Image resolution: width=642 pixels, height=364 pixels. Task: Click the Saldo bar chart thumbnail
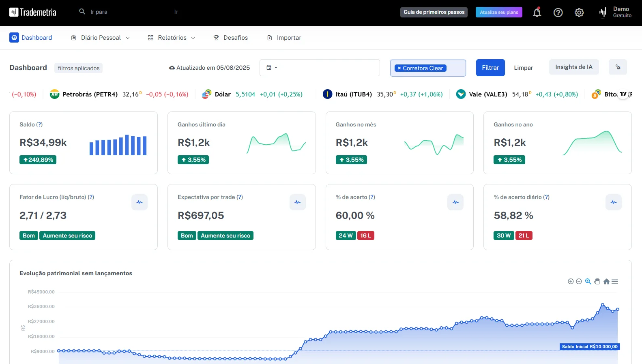click(118, 145)
